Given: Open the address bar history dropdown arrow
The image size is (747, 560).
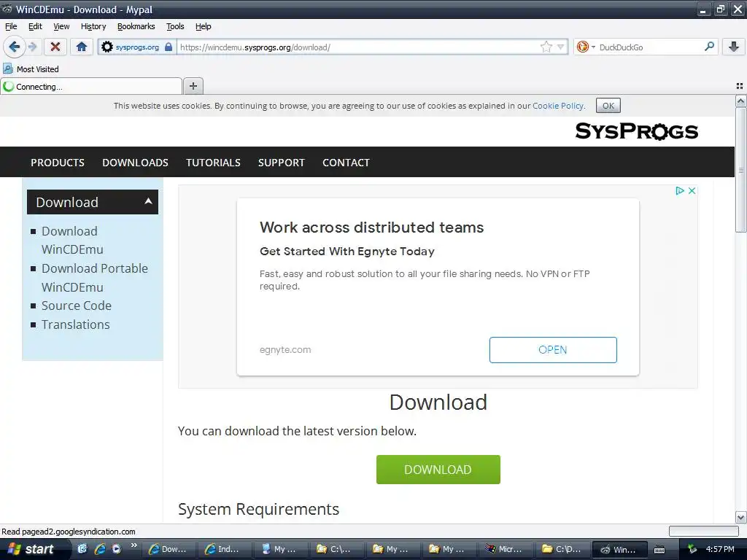Looking at the screenshot, I should pyautogui.click(x=561, y=47).
